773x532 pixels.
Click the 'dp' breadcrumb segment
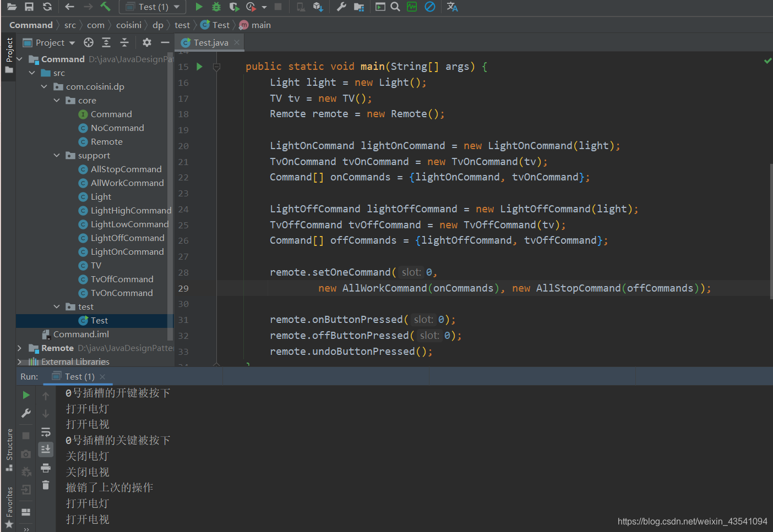(158, 25)
